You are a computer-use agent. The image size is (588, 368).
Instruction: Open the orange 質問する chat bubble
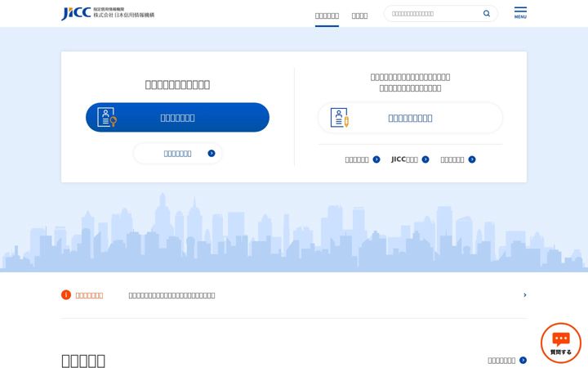pyautogui.click(x=561, y=343)
